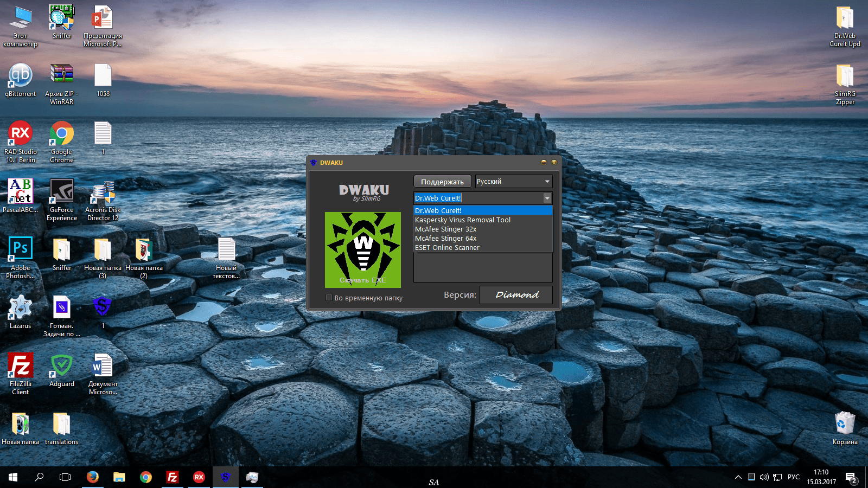
Task: Open the blue shield icon named 1
Action: (103, 312)
